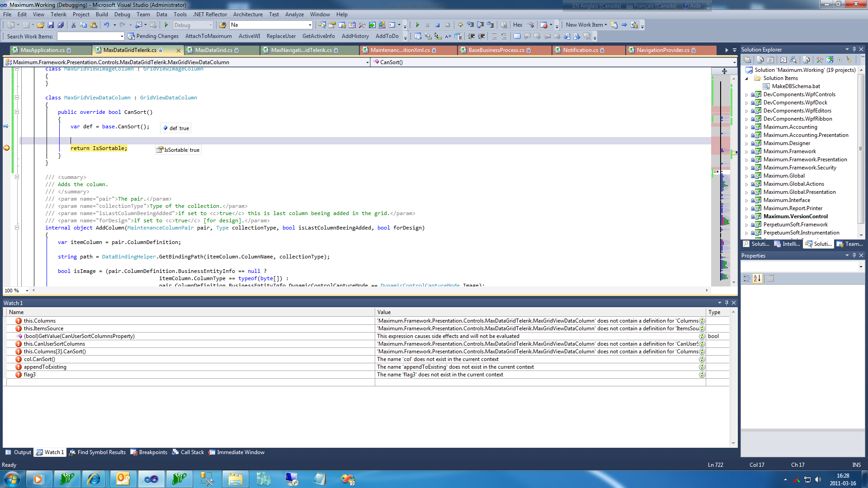Open the Architecture menu
The width and height of the screenshot is (868, 488).
pos(248,14)
